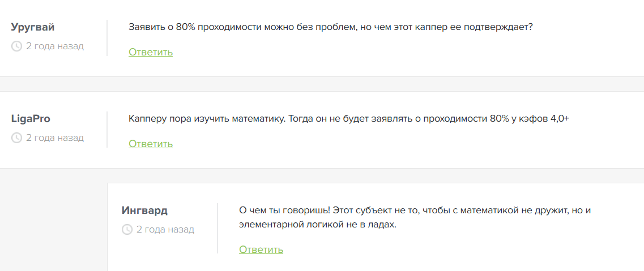Click the vertical divider beside Уругвай
Image resolution: width=644 pixels, height=271 pixels.
(x=107, y=37)
